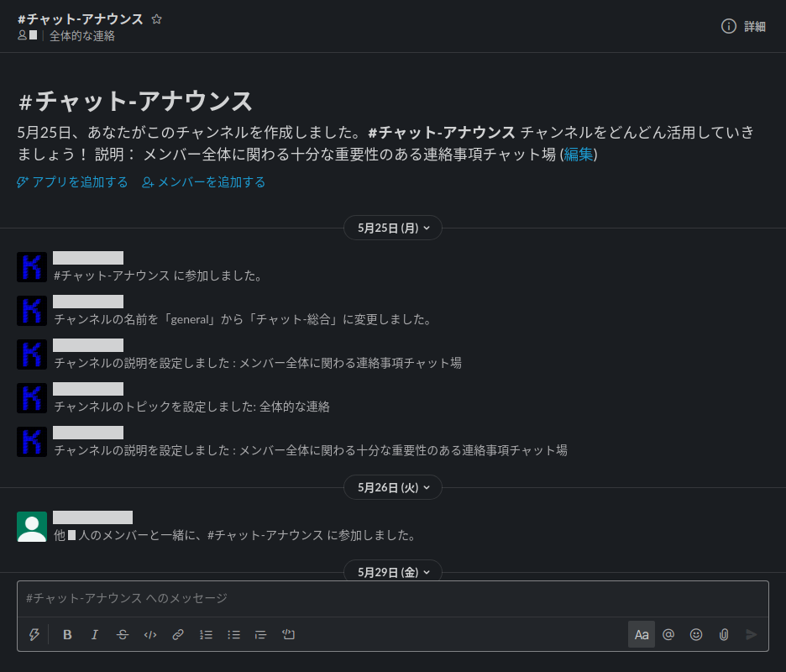Screen dimensions: 786x672
Task: Open the 5月26日 (火) date dropdown
Action: (x=392, y=487)
